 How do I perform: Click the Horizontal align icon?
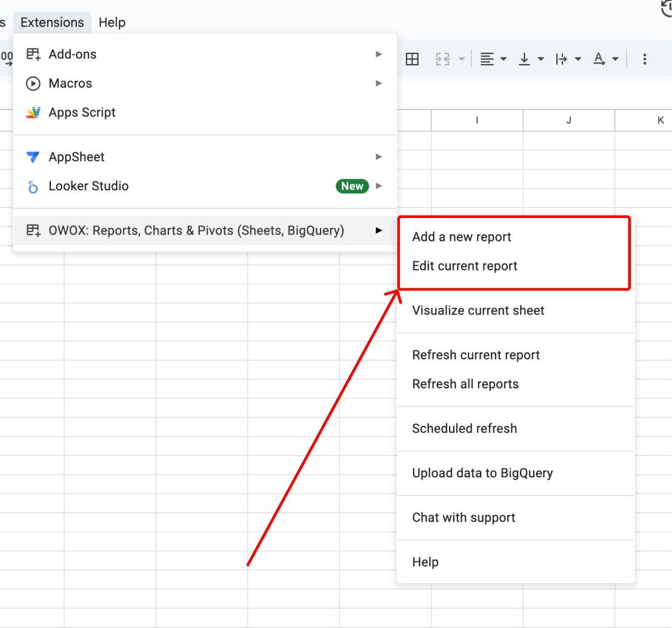click(x=487, y=59)
